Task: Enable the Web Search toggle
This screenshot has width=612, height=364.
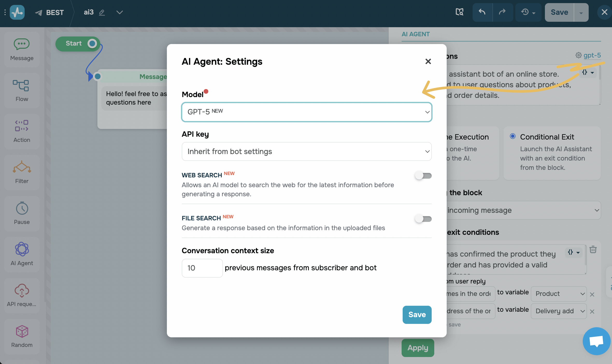Action: click(423, 176)
